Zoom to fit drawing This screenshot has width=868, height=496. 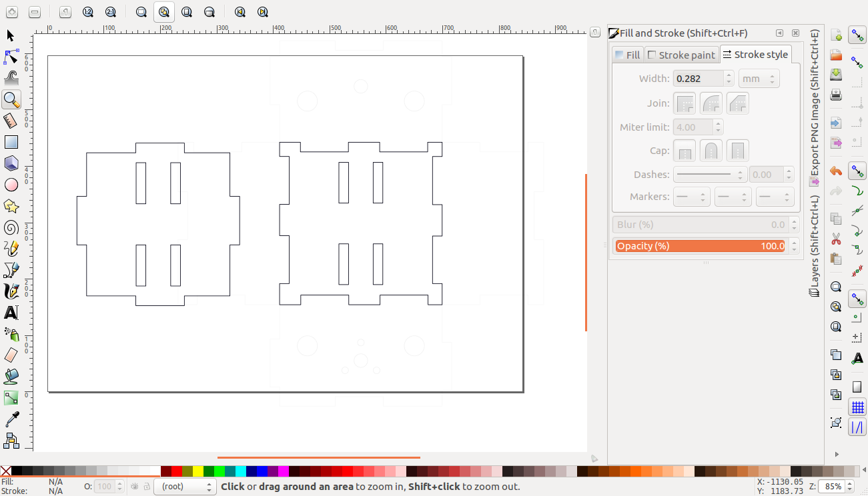tap(164, 12)
